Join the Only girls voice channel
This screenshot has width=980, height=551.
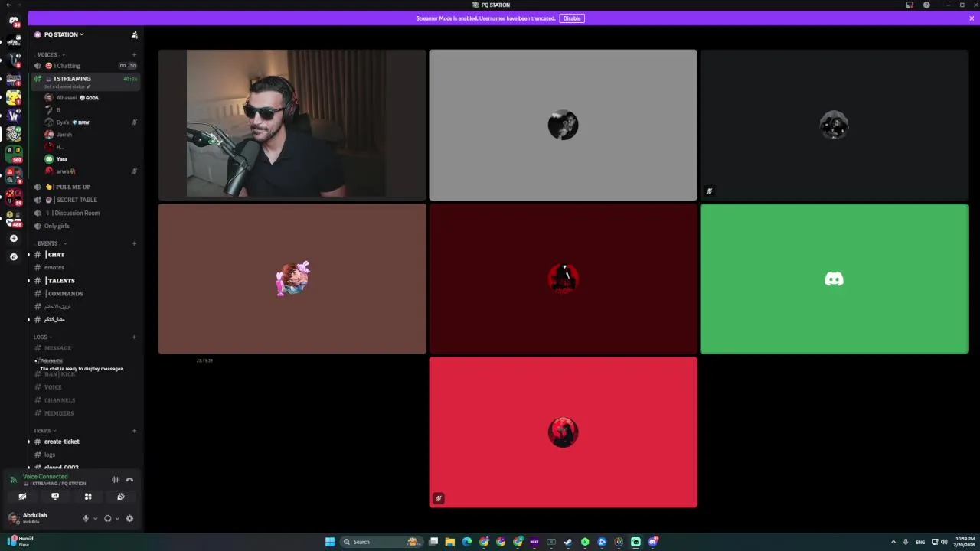click(x=85, y=226)
